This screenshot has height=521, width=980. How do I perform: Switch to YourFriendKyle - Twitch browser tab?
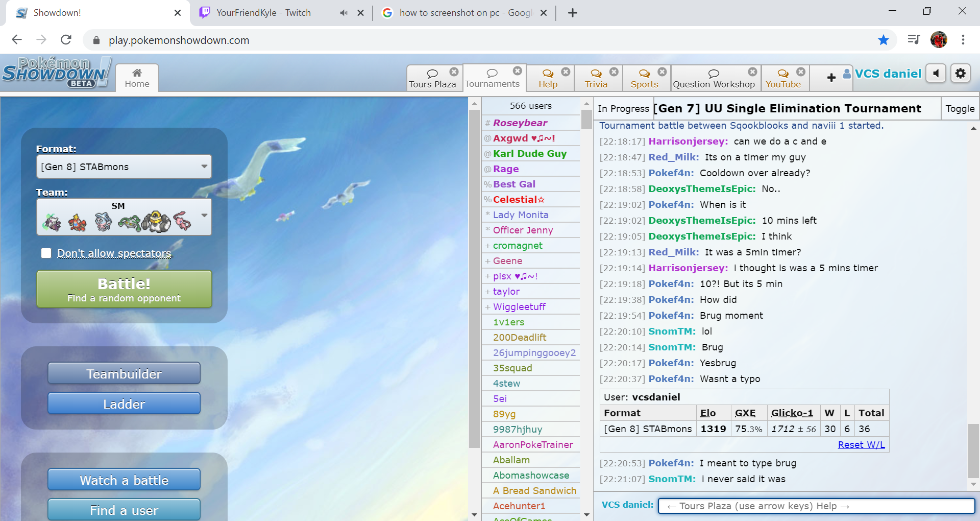point(263,13)
